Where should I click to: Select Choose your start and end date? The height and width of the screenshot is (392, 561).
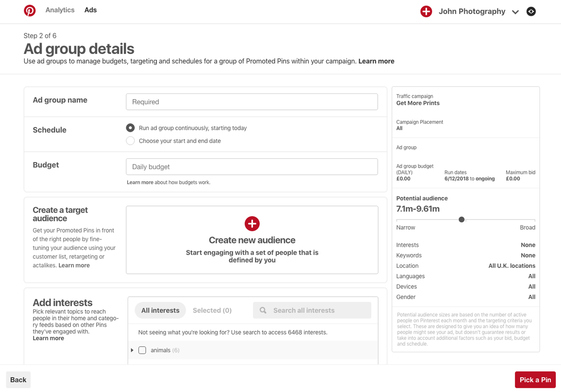coord(130,141)
